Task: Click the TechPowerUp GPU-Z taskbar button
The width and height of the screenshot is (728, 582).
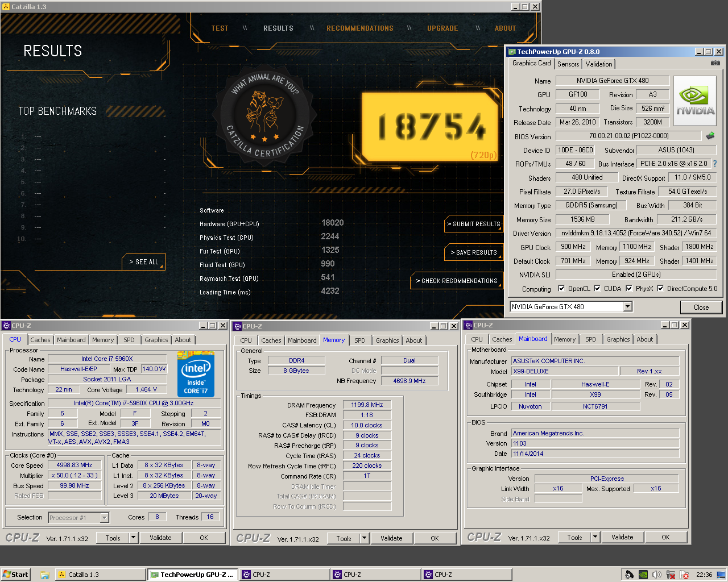Action: [192, 575]
